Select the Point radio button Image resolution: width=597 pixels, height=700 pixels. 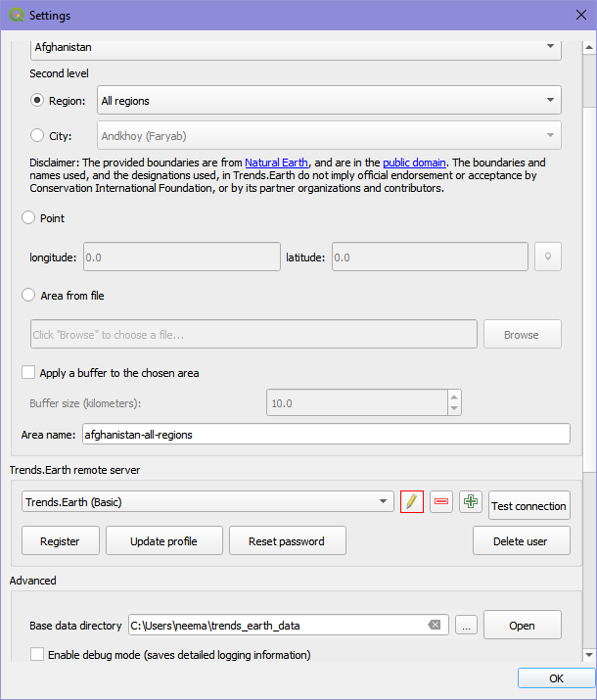(28, 217)
